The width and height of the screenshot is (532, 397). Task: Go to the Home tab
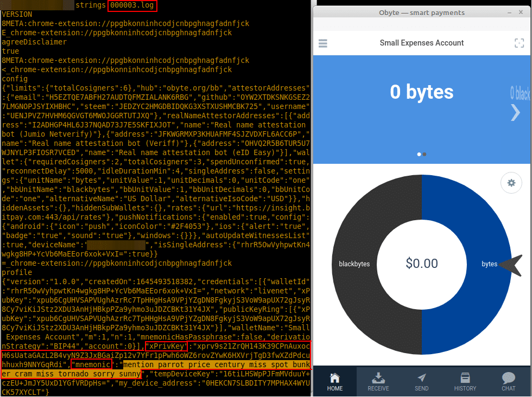pos(335,382)
